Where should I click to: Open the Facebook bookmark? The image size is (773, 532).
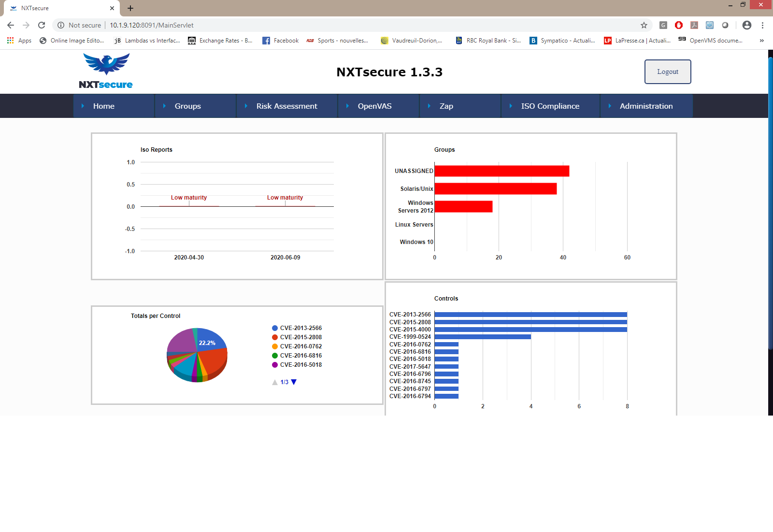(x=280, y=41)
